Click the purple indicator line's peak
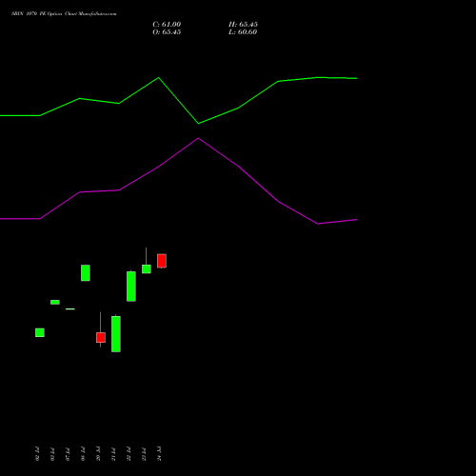 click(x=198, y=138)
